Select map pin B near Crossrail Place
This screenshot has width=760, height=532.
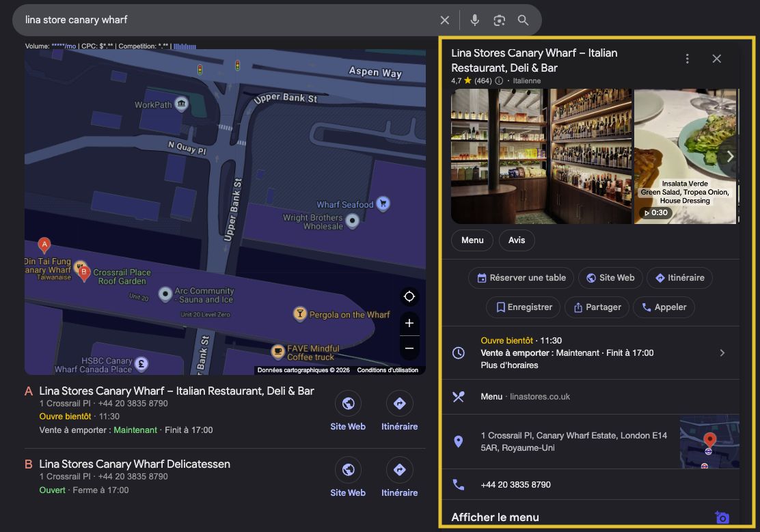tap(84, 273)
